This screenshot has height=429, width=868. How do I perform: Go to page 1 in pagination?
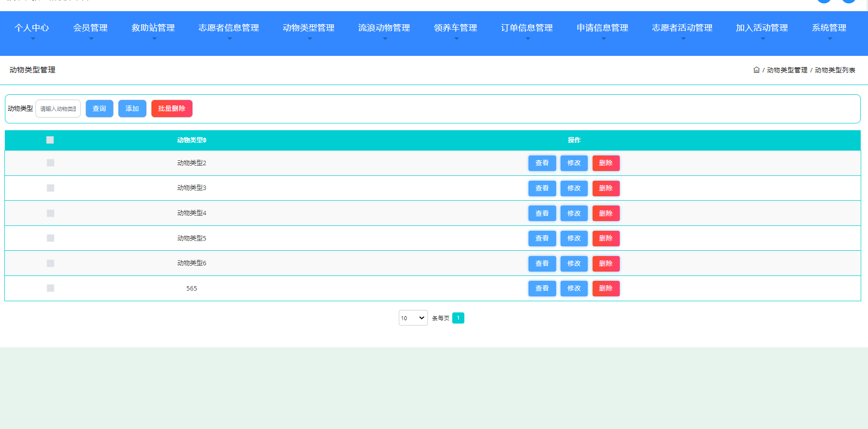click(458, 318)
